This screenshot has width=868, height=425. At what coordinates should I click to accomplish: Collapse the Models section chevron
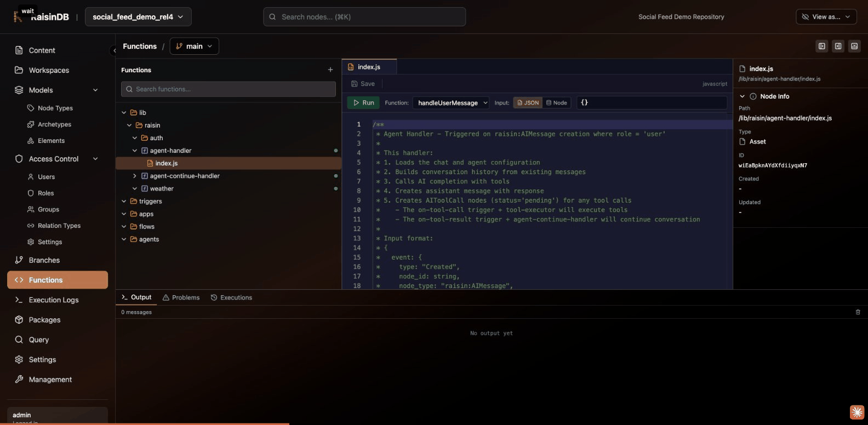coord(95,90)
